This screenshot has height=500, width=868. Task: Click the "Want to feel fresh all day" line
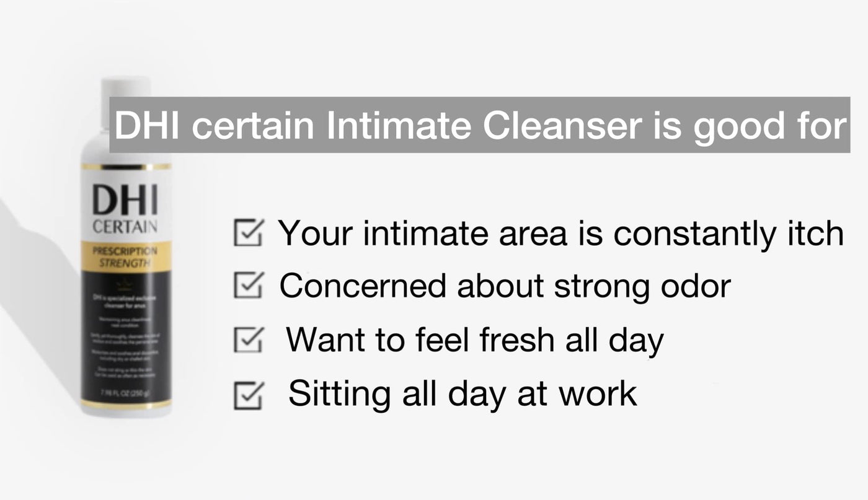click(x=474, y=340)
